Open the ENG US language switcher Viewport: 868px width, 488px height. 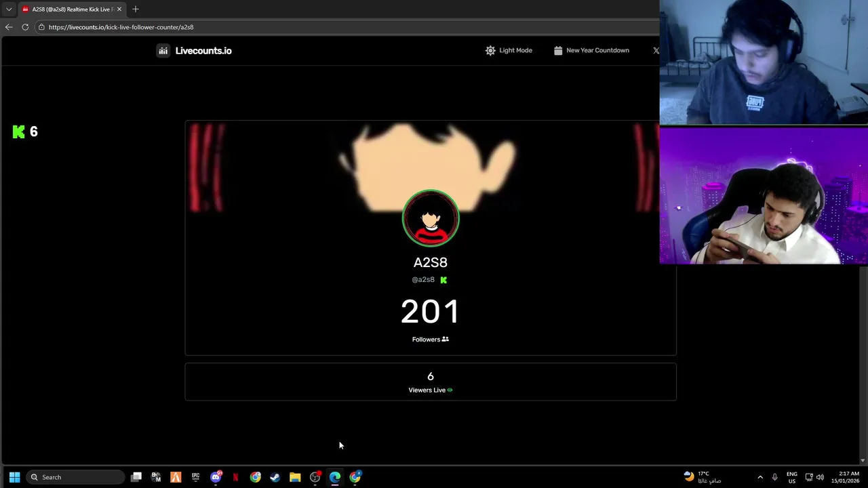(792, 477)
